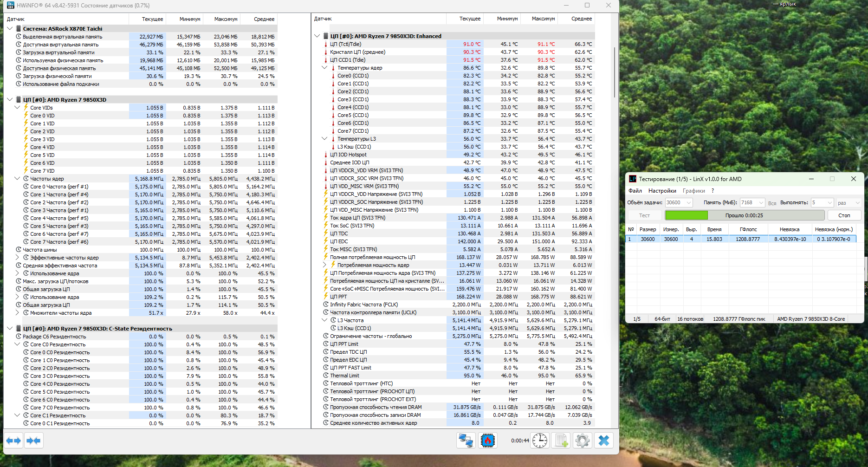Collapse the Температуры L3 node

324,138
